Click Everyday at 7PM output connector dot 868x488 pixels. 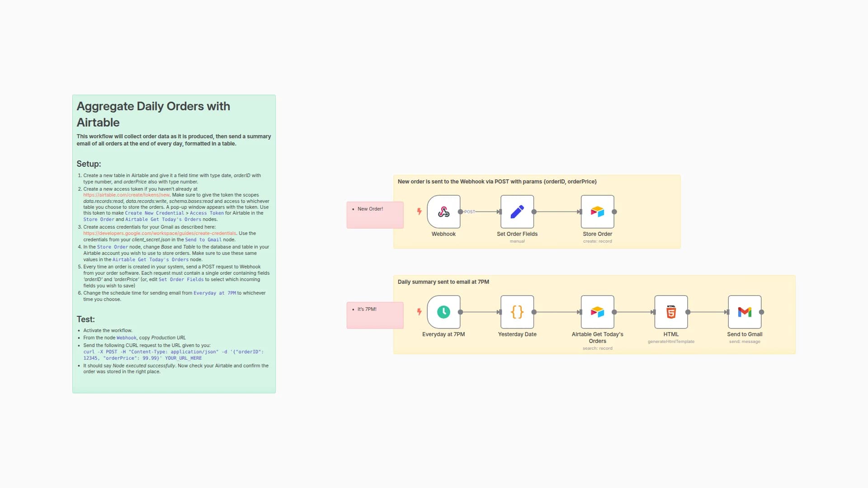[x=460, y=312]
